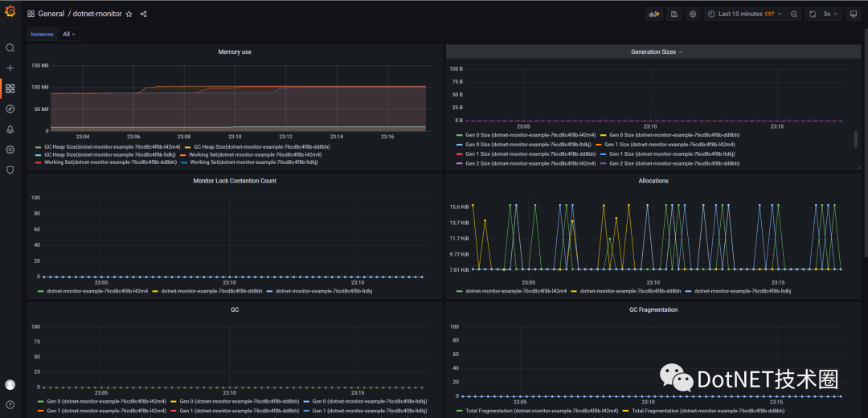This screenshot has height=418, width=868.
Task: Refresh the dashboard now
Action: tap(813, 14)
